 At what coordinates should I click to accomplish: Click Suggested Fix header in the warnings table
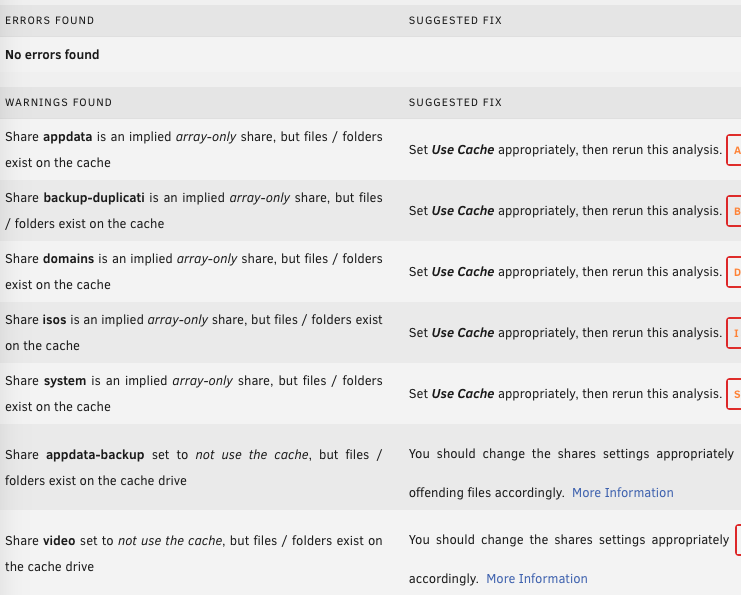(x=455, y=103)
